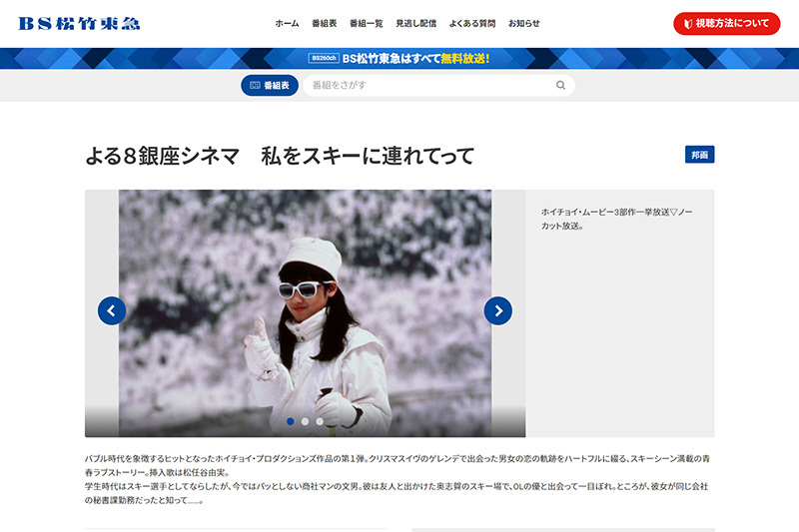This screenshot has width=799, height=532.
Task: Click the 邦画 genre tag
Action: point(700,155)
